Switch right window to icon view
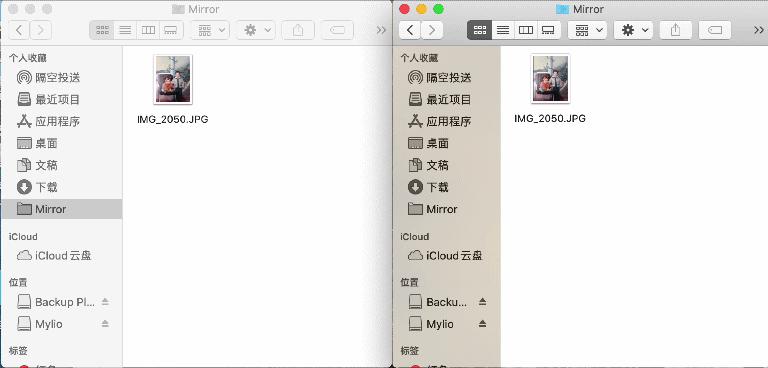 [479, 30]
